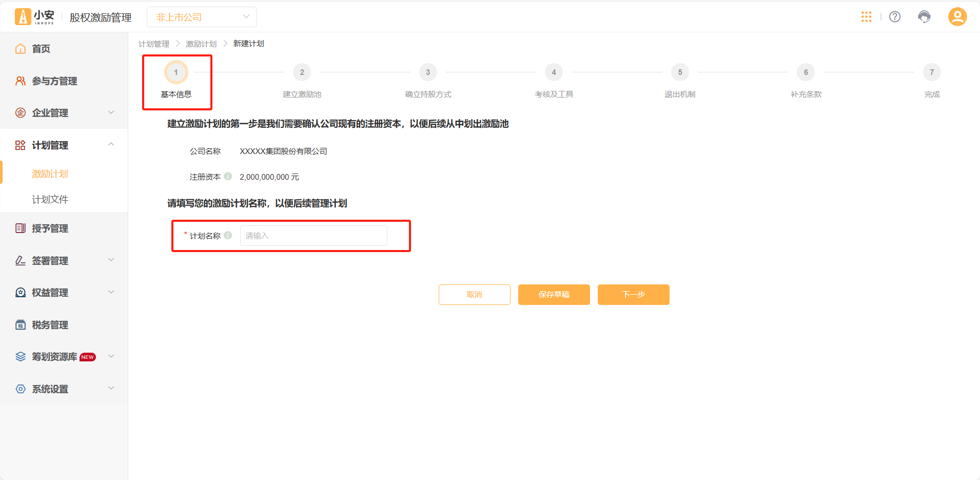This screenshot has width=980, height=480.
Task: Select step 4 考核及工具 circle
Action: click(554, 72)
